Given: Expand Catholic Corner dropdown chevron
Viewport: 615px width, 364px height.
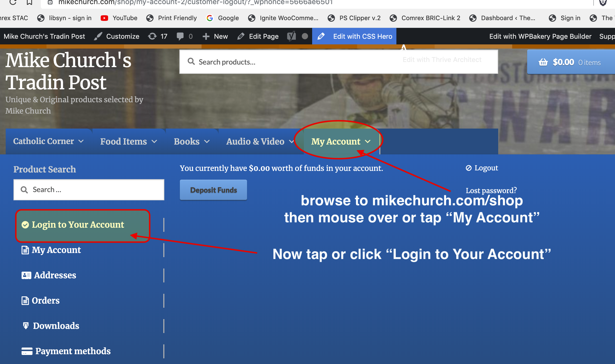Looking at the screenshot, I should 81,141.
